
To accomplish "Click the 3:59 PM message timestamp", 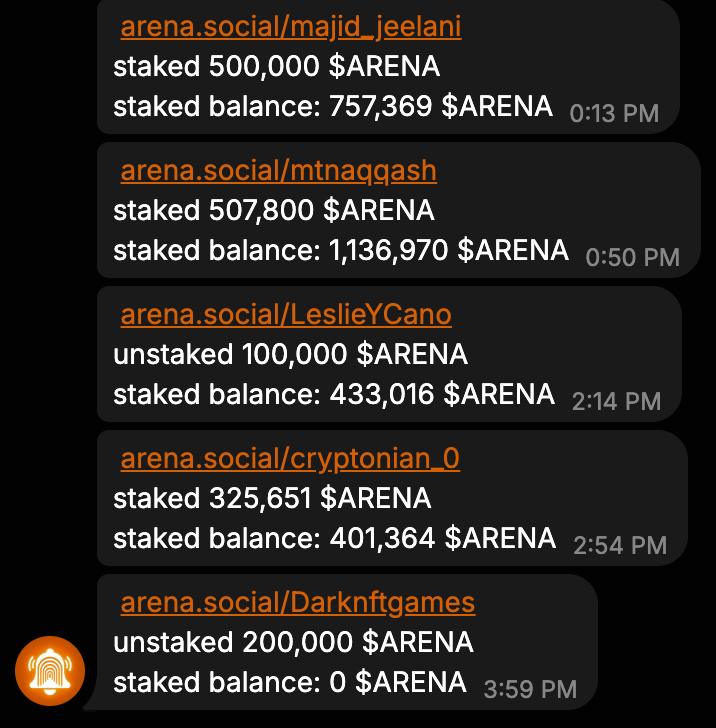I will (530, 689).
